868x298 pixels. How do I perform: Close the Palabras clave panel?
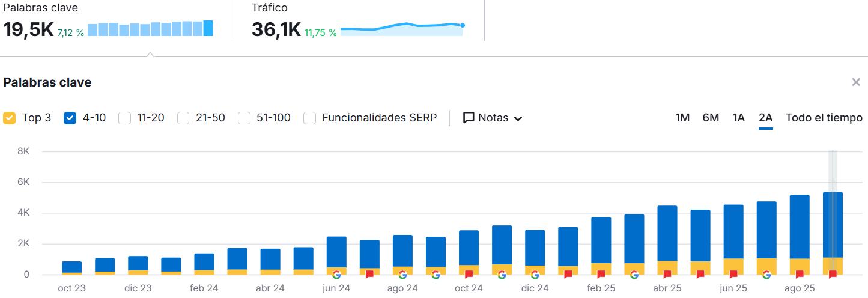tap(856, 82)
